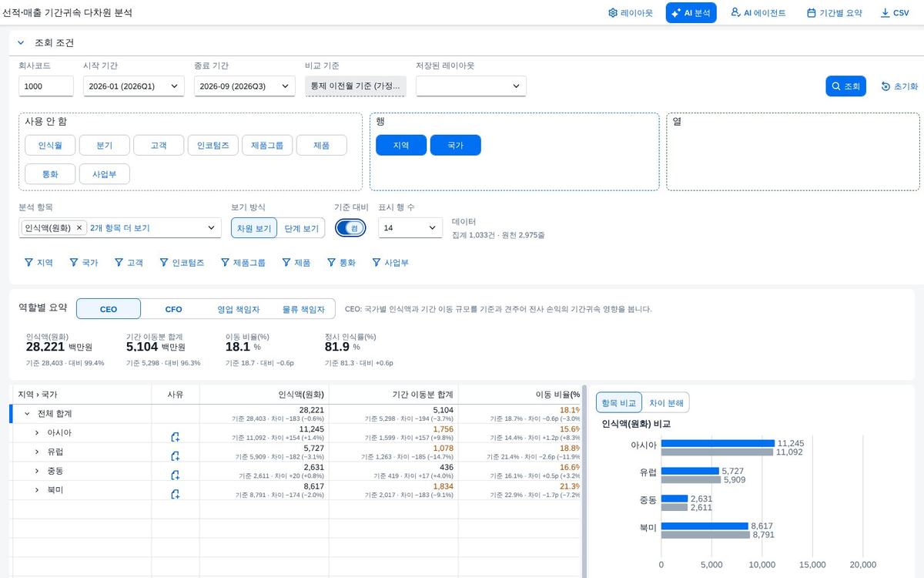
Task: Select the 영업 책임자 role tab
Action: coord(239,309)
